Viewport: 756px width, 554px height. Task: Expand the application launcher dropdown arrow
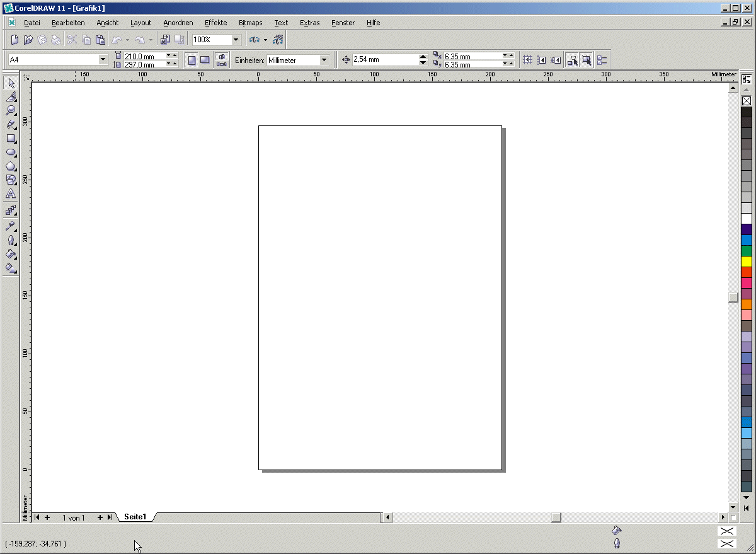(x=265, y=40)
